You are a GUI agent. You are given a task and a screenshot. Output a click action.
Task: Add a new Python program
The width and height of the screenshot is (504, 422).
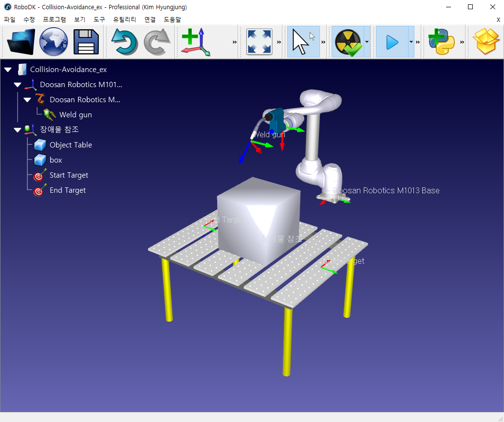tap(442, 42)
